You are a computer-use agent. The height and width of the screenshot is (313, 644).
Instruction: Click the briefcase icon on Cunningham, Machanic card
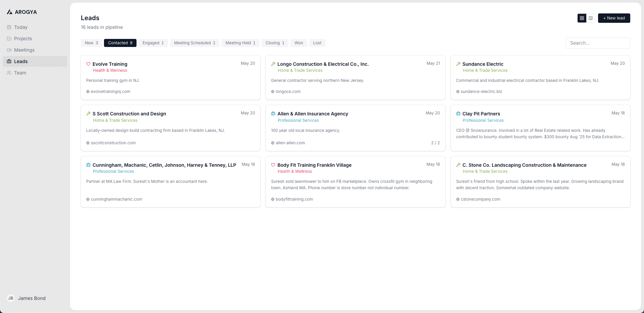[88, 165]
